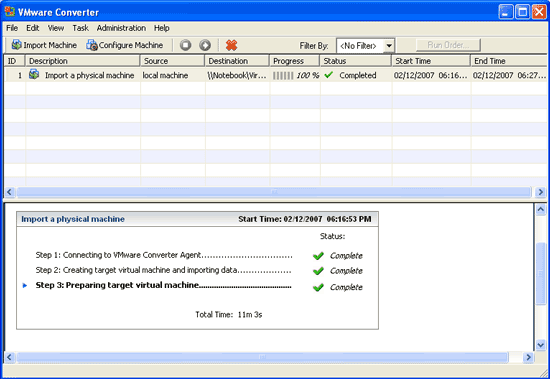Click the Completed status text

click(357, 75)
